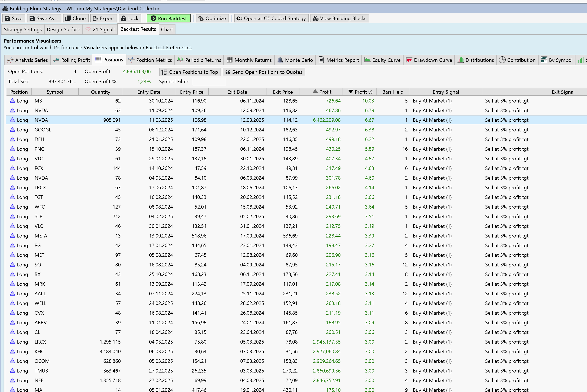This screenshot has height=392, width=587.
Task: Open By Symbol visualizer
Action: click(557, 60)
